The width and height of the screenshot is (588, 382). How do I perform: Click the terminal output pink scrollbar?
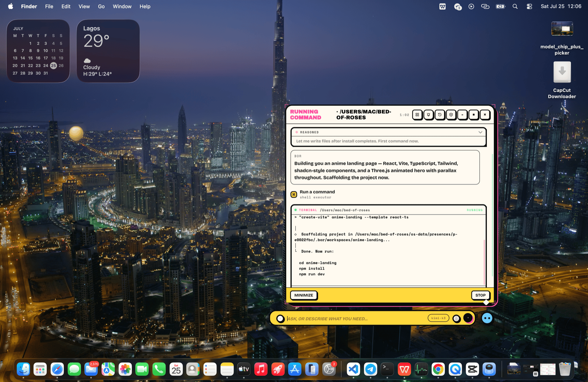(x=484, y=262)
